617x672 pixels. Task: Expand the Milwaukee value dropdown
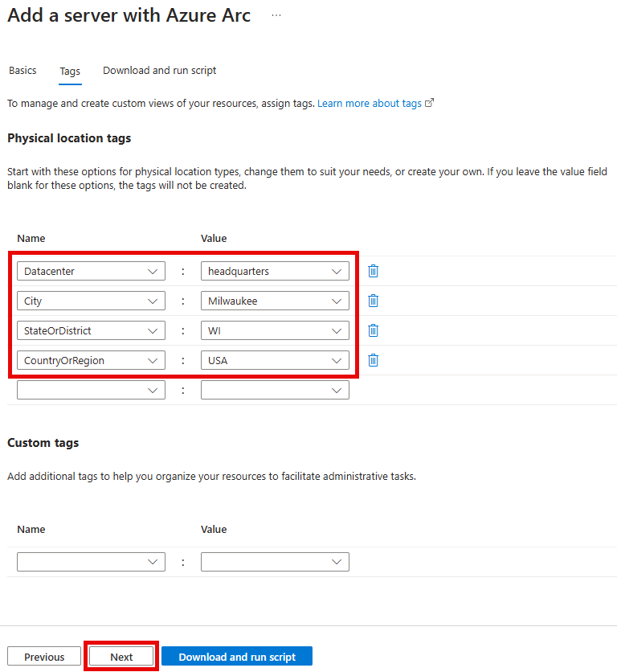tap(275, 301)
